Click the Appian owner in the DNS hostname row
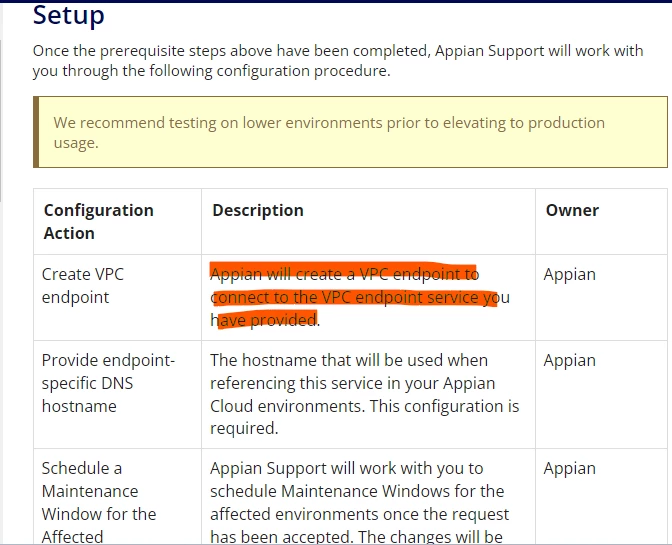The image size is (672, 545). 570,360
